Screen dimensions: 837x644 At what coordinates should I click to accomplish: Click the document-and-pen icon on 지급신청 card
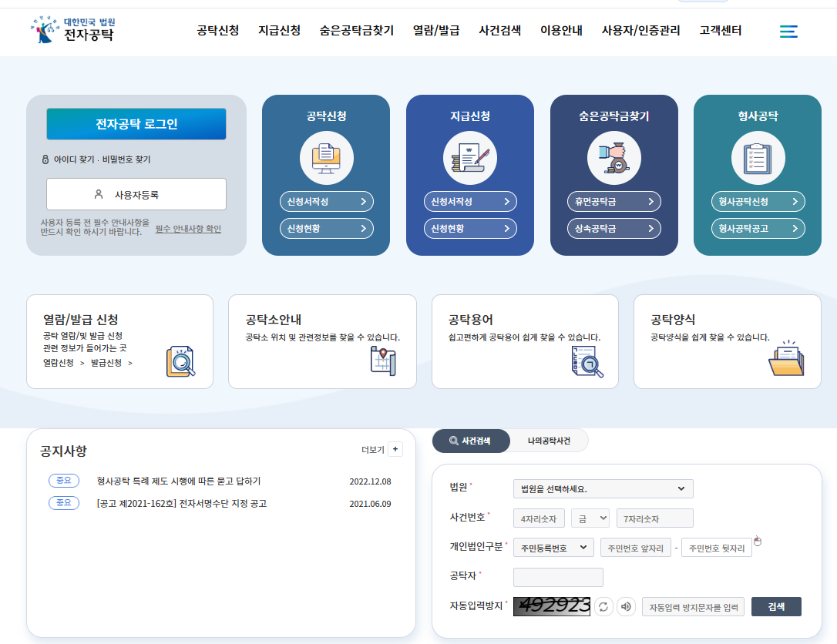[x=470, y=158]
